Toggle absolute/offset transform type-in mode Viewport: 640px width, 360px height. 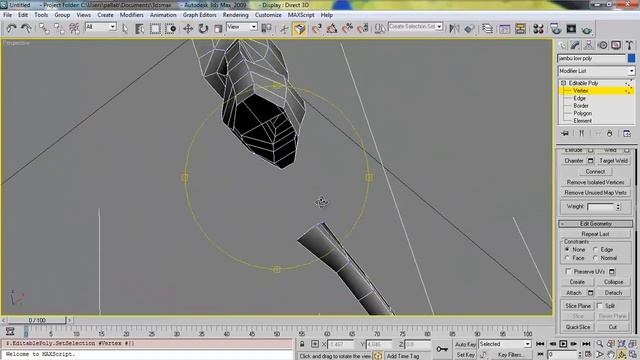point(315,344)
